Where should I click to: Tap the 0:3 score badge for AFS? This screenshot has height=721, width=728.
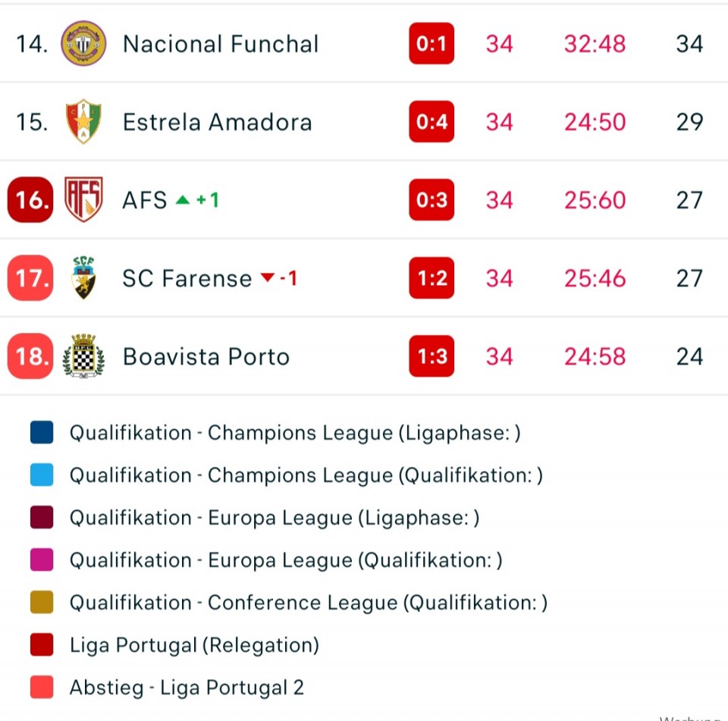tap(431, 199)
